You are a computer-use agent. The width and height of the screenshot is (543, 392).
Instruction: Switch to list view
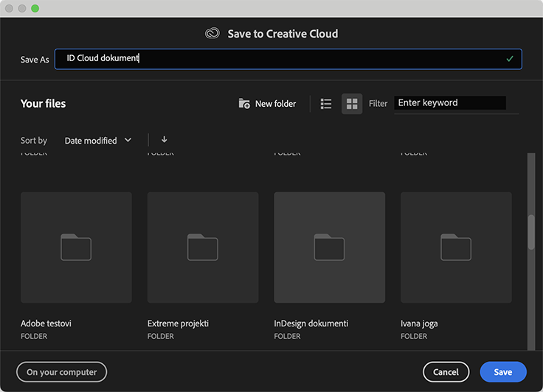tap(326, 104)
